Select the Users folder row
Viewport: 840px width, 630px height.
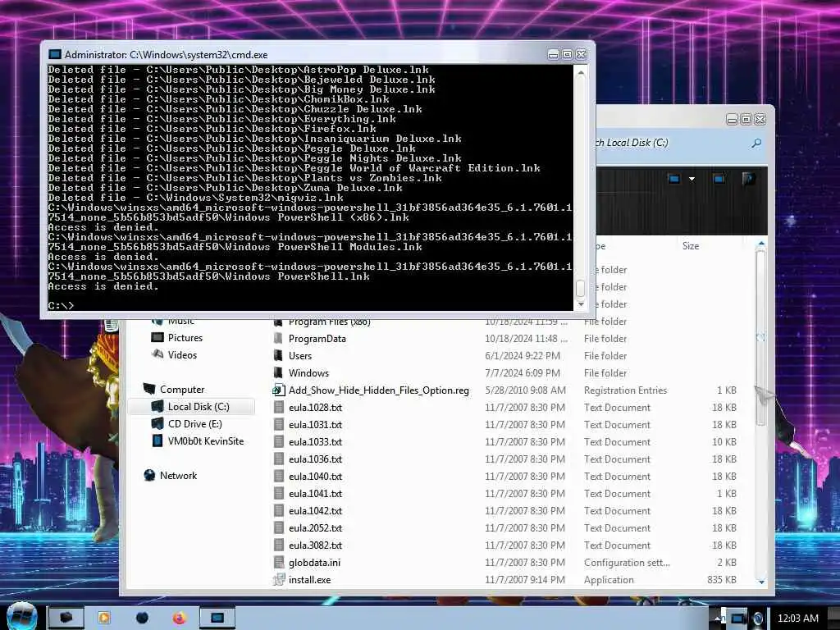(x=504, y=356)
